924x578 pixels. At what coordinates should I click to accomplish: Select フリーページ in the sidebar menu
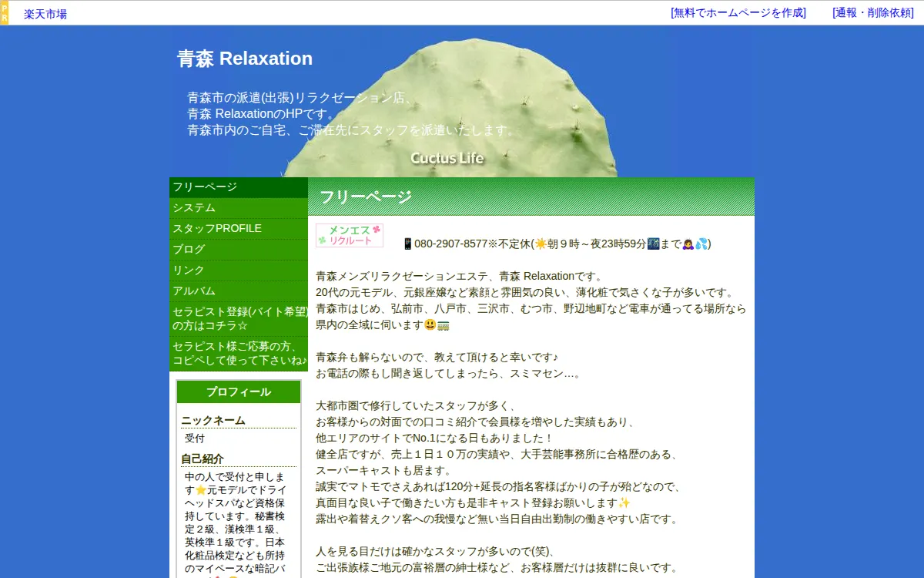click(205, 187)
